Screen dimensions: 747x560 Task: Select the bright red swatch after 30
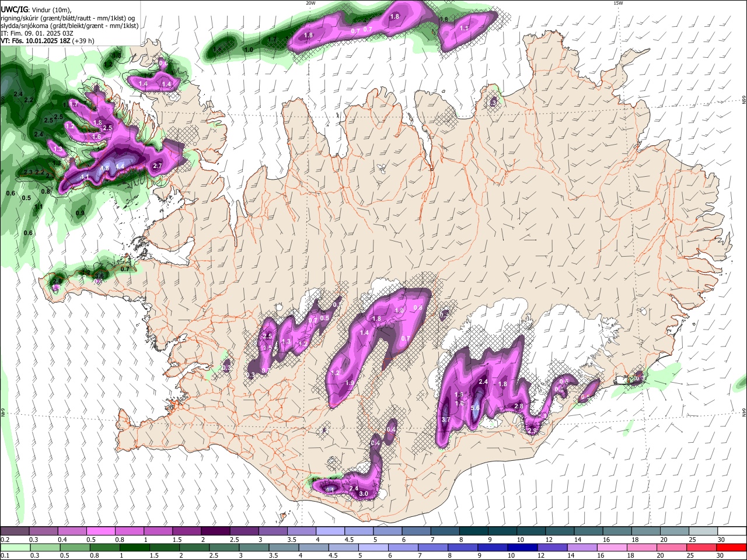click(731, 547)
